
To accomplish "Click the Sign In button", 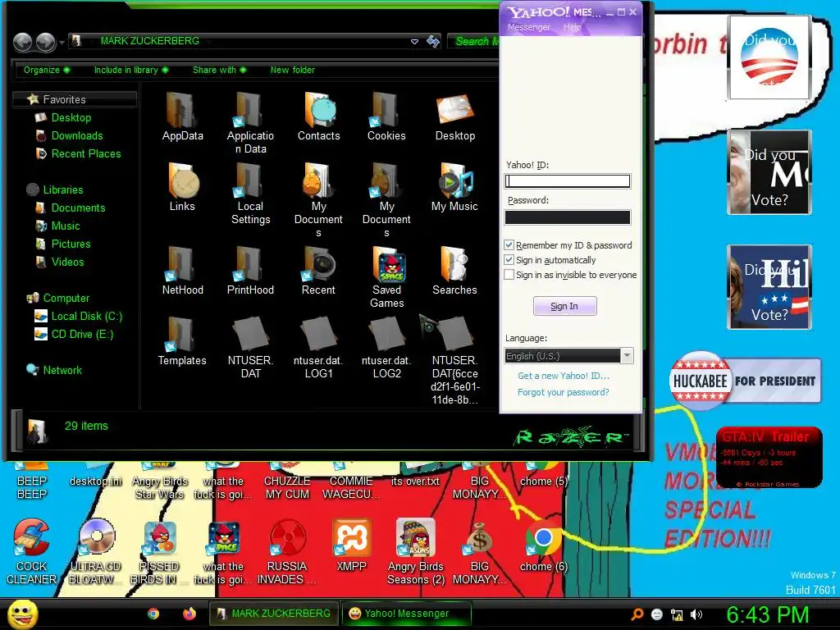I will coord(564,306).
